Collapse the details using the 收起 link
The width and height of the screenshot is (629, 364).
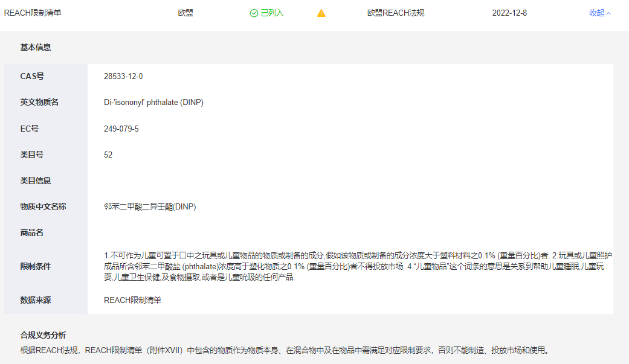click(x=596, y=13)
